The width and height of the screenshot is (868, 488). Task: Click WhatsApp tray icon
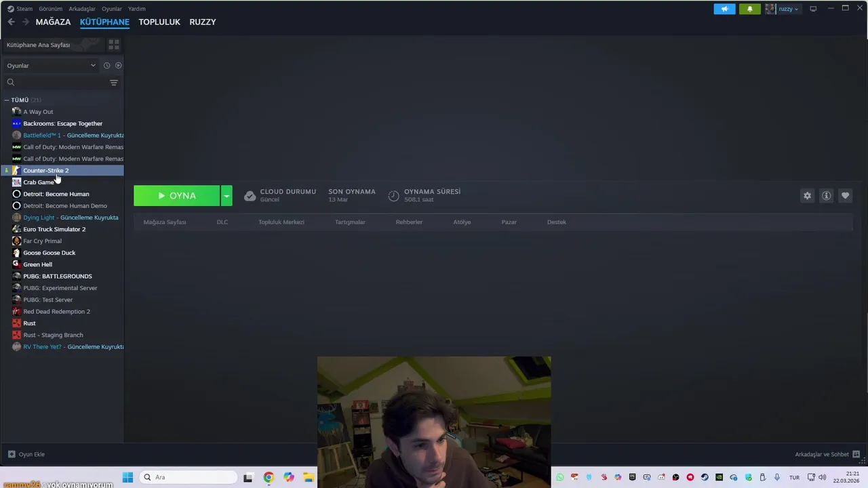pos(559,477)
